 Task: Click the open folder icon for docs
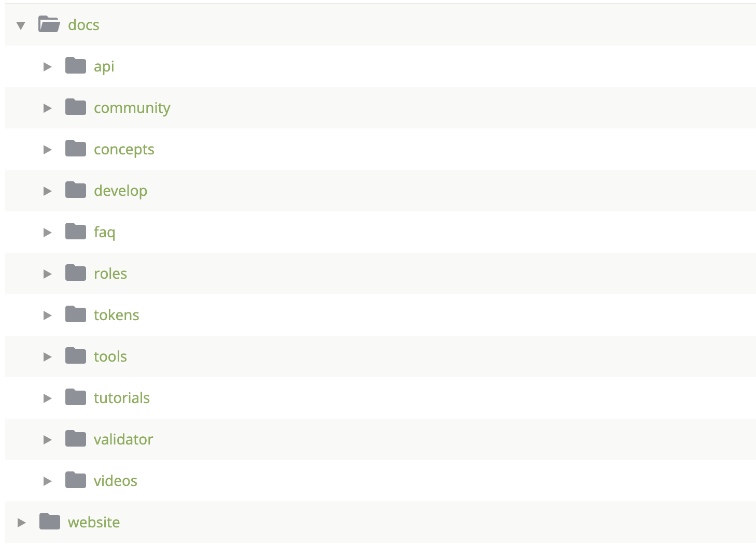click(x=49, y=24)
